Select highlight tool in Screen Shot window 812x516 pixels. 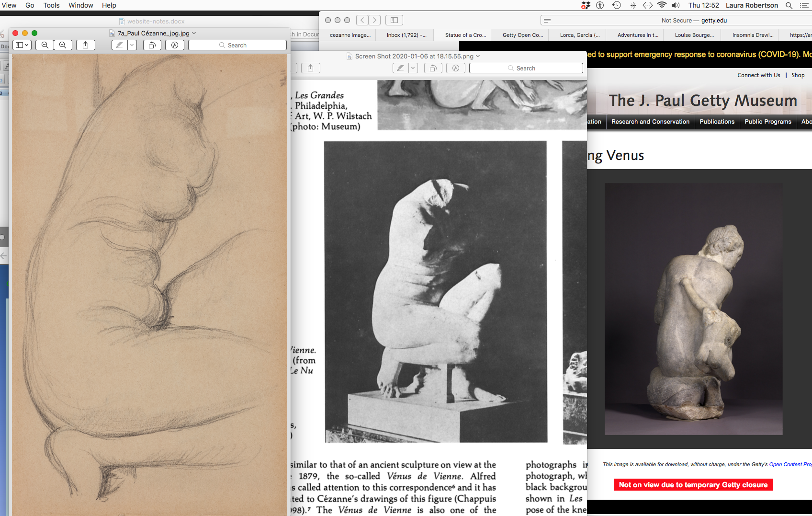pos(400,68)
